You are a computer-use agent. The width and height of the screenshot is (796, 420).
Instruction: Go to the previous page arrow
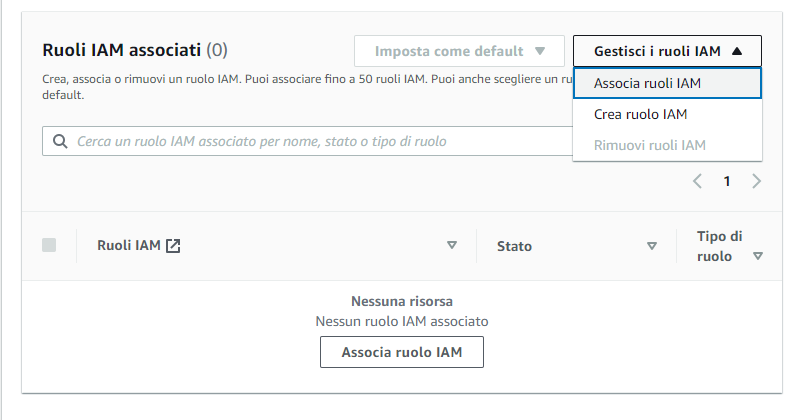[698, 181]
